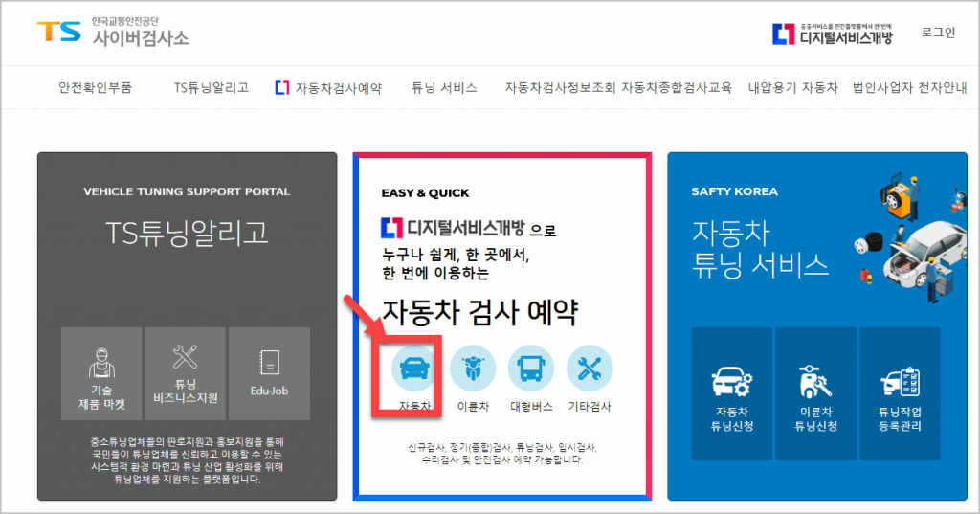Open 내압용기 자동차 menu
This screenshot has height=514, width=980.
tap(793, 87)
